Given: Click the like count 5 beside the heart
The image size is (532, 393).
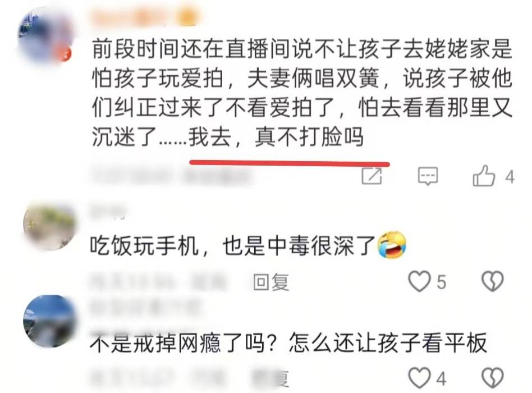Looking at the screenshot, I should point(441,282).
